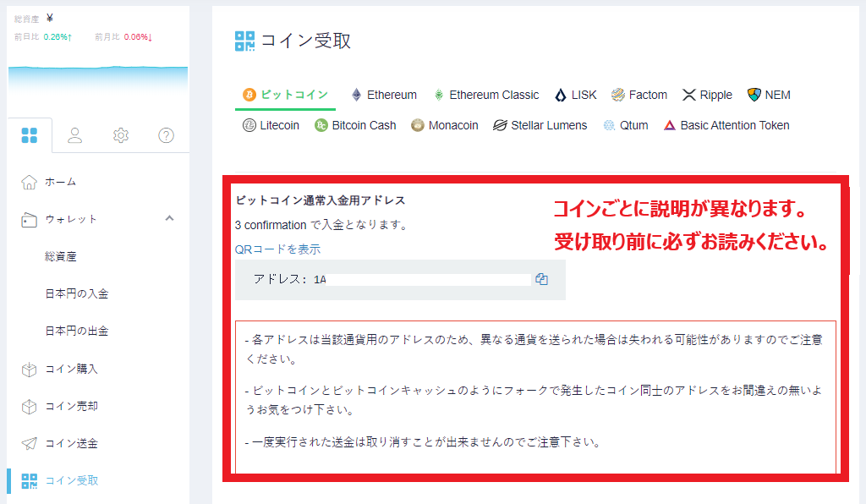This screenshot has height=504, width=866.
Task: Choose the Monacoin tab
Action: coord(445,125)
